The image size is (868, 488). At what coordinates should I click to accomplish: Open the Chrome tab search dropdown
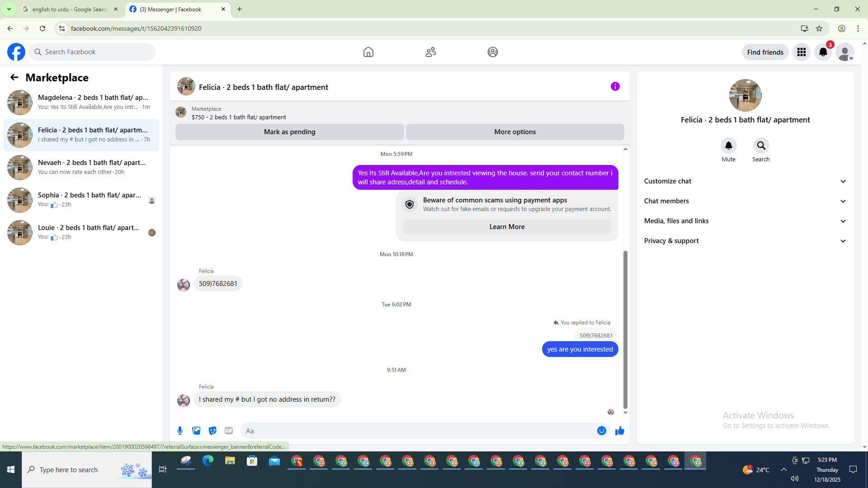pos(9,9)
